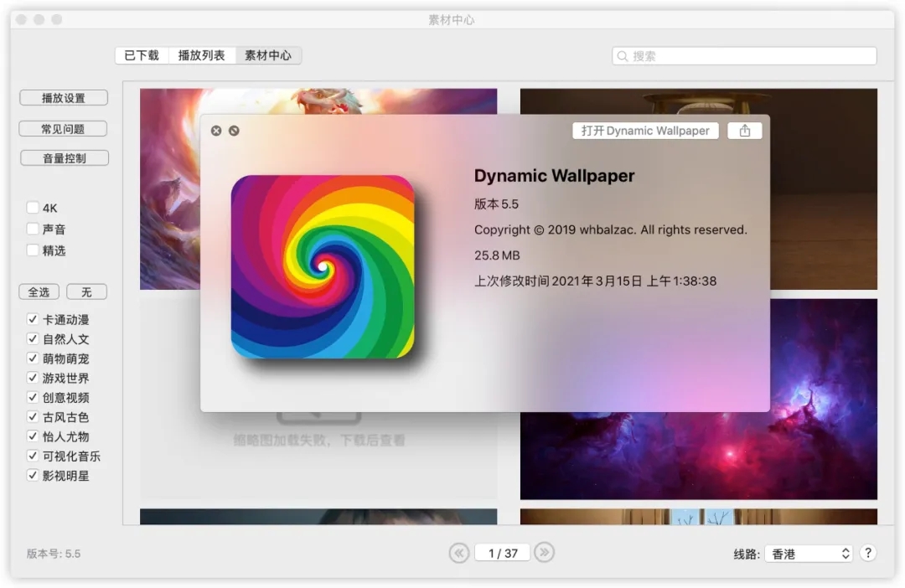Uncheck the 影视明星 category
Viewport: 905px width, 588px height.
click(33, 476)
